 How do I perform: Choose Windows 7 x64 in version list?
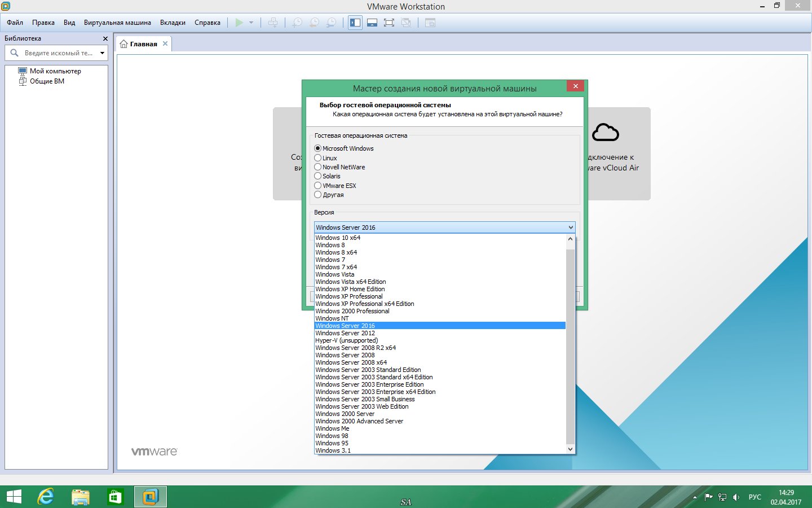(x=440, y=267)
